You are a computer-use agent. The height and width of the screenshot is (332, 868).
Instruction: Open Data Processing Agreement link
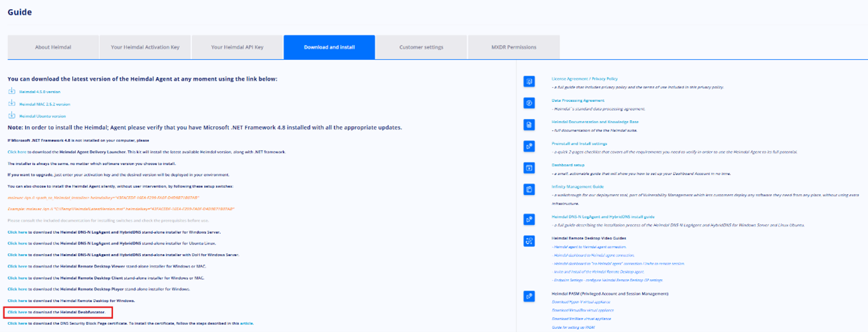pos(578,100)
